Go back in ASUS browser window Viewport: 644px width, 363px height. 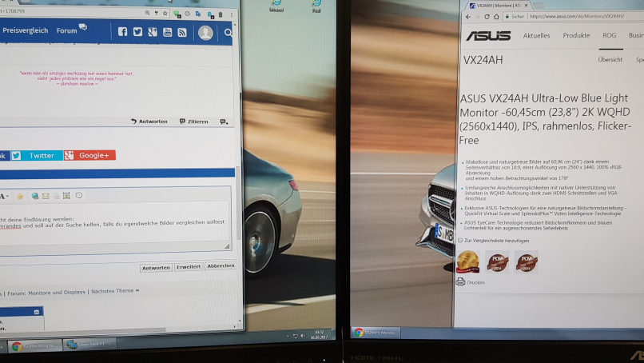(468, 17)
